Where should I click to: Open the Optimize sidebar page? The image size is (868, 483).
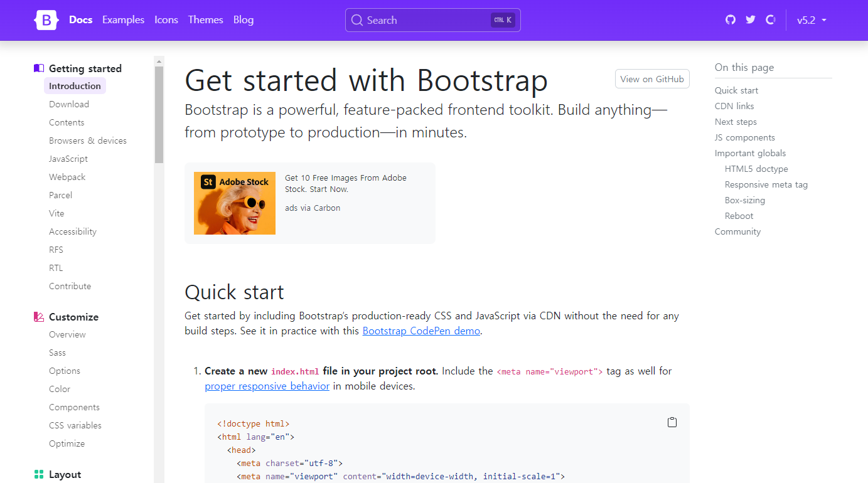tap(67, 443)
